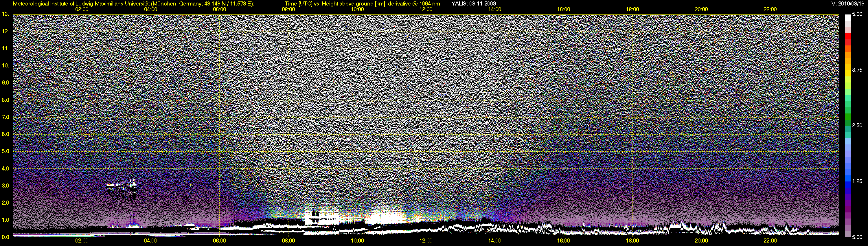Select the 12. km height axis label
868x246 pixels.
[5, 31]
